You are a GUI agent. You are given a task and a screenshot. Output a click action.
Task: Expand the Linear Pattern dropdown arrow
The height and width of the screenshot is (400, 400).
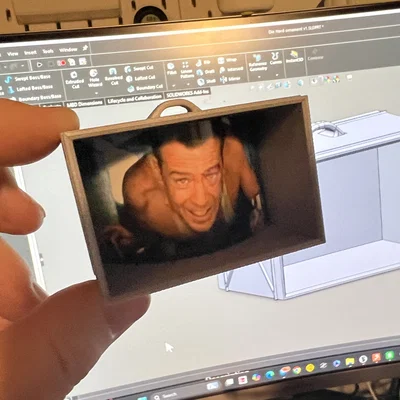coord(188,84)
